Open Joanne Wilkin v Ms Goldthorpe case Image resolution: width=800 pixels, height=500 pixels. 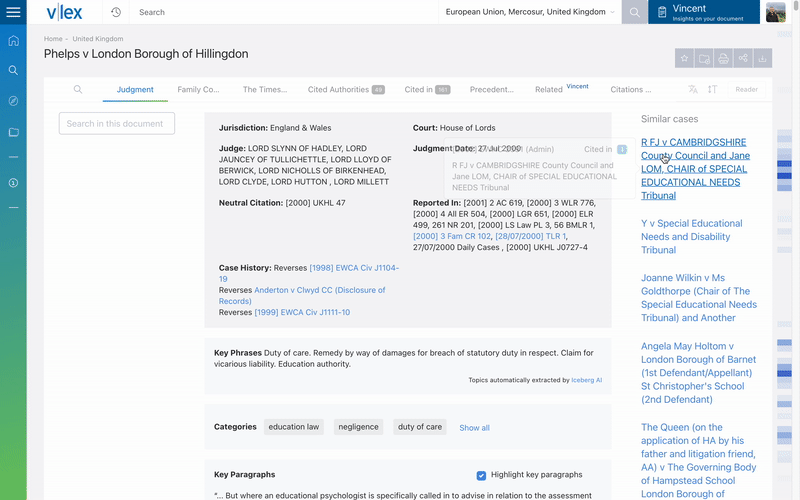coord(698,298)
